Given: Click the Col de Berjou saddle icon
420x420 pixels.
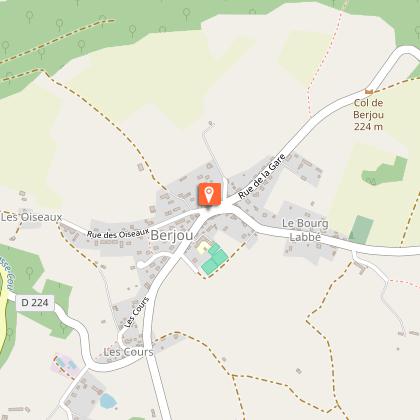Looking at the screenshot, I should [x=369, y=91].
